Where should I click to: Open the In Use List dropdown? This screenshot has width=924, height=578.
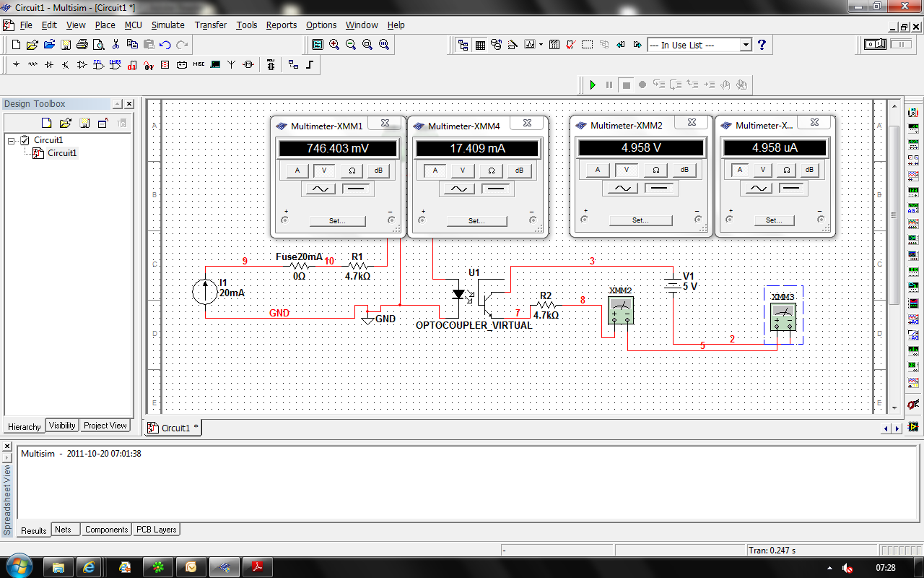(746, 45)
